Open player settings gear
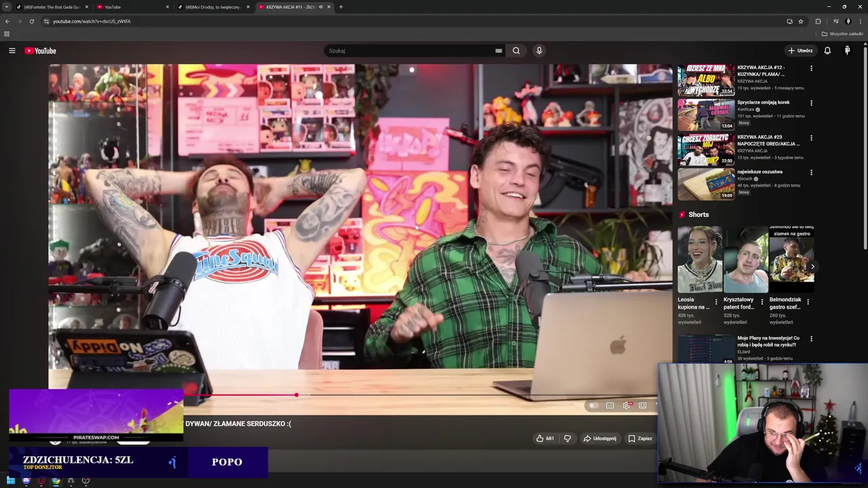 (627, 405)
